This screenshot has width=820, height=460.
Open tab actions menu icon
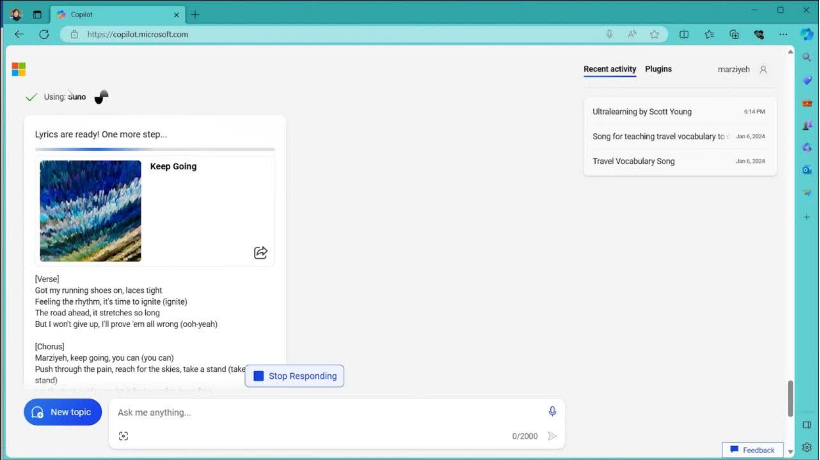(37, 15)
